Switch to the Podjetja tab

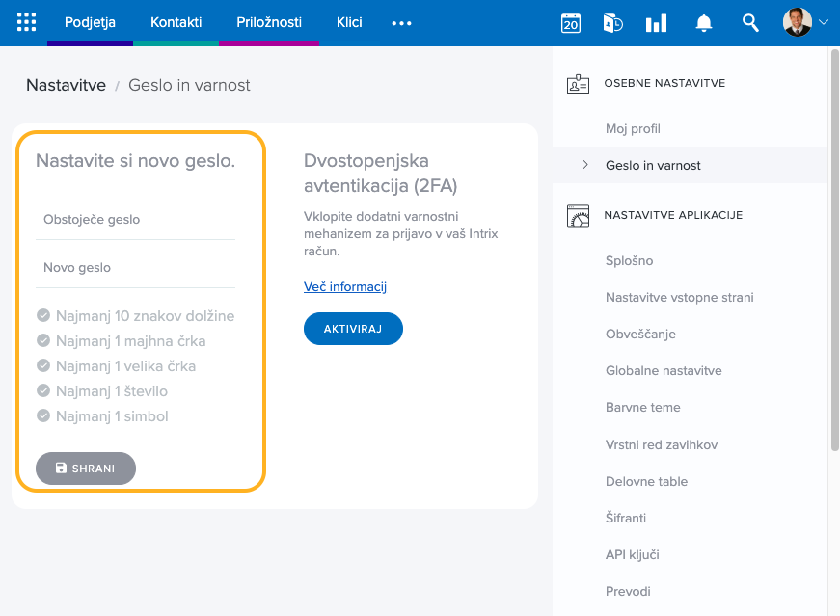[90, 22]
